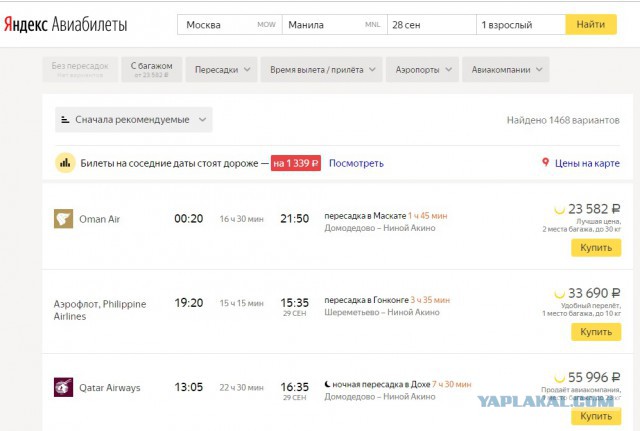Buy the 33 690 ₽ Aeroflot ticket via Купить
The width and height of the screenshot is (640, 431).
pyautogui.click(x=596, y=332)
